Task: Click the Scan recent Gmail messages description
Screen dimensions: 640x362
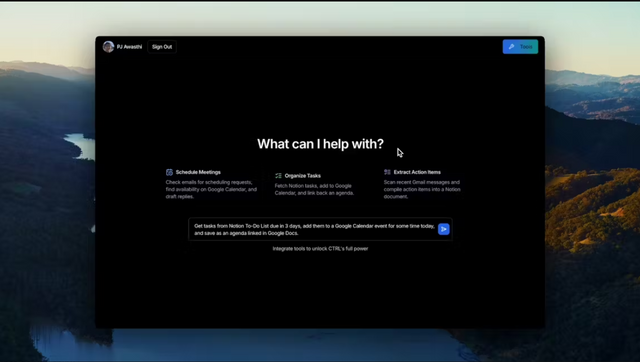Action: tap(422, 189)
